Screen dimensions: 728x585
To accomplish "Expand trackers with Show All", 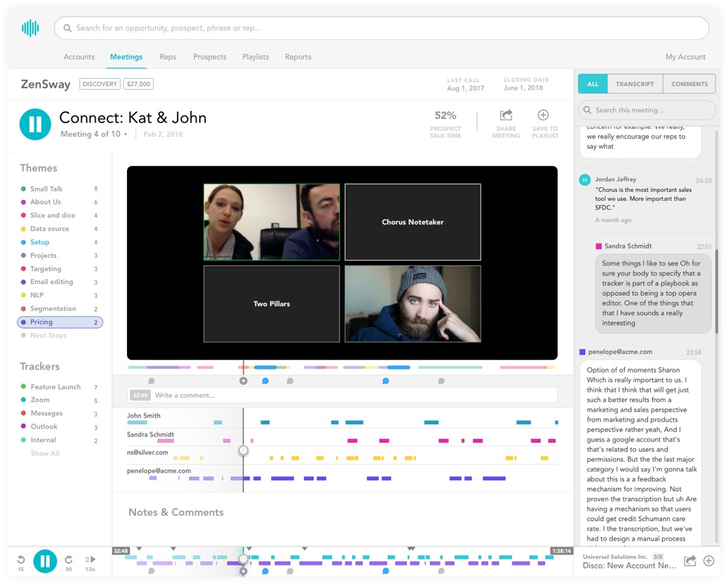I will click(45, 453).
